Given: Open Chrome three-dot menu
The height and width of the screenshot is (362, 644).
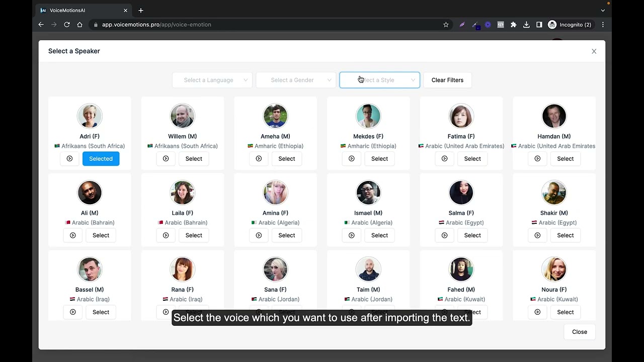Looking at the screenshot, I should click(603, 25).
